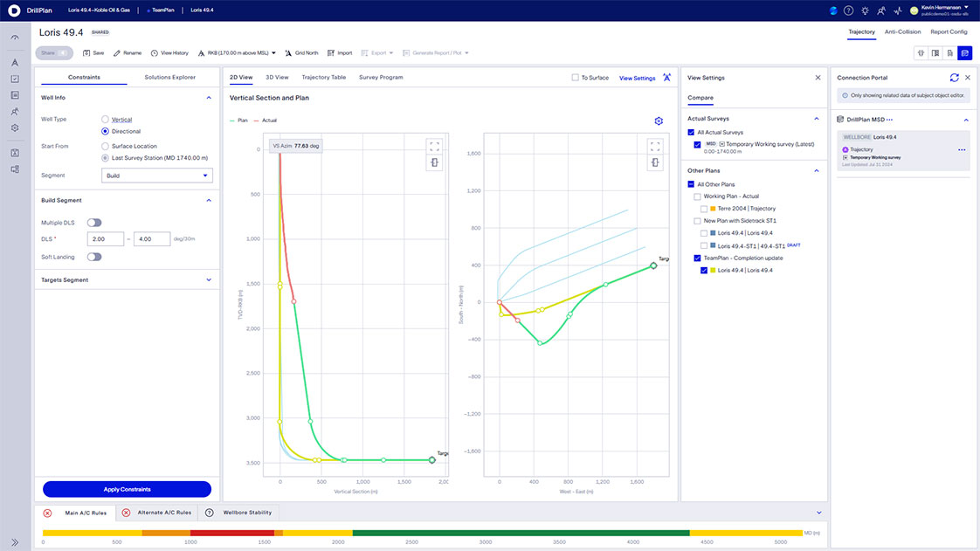Open the Trajectory Table tab
The width and height of the screenshot is (980, 551).
click(324, 78)
